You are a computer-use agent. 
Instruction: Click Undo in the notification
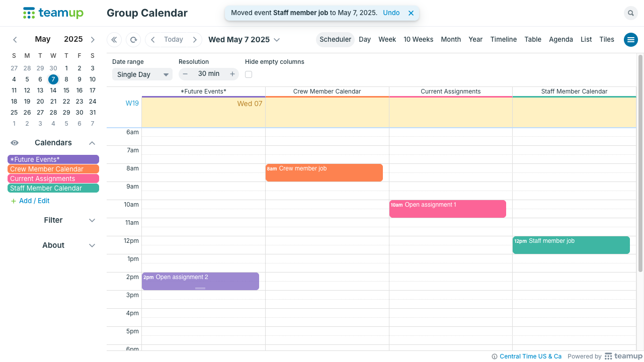point(391,13)
